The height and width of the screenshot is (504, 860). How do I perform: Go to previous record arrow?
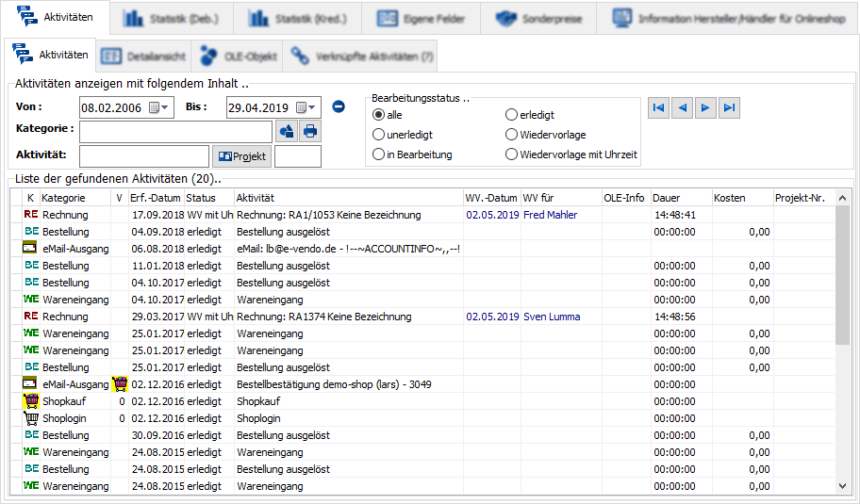pos(682,107)
